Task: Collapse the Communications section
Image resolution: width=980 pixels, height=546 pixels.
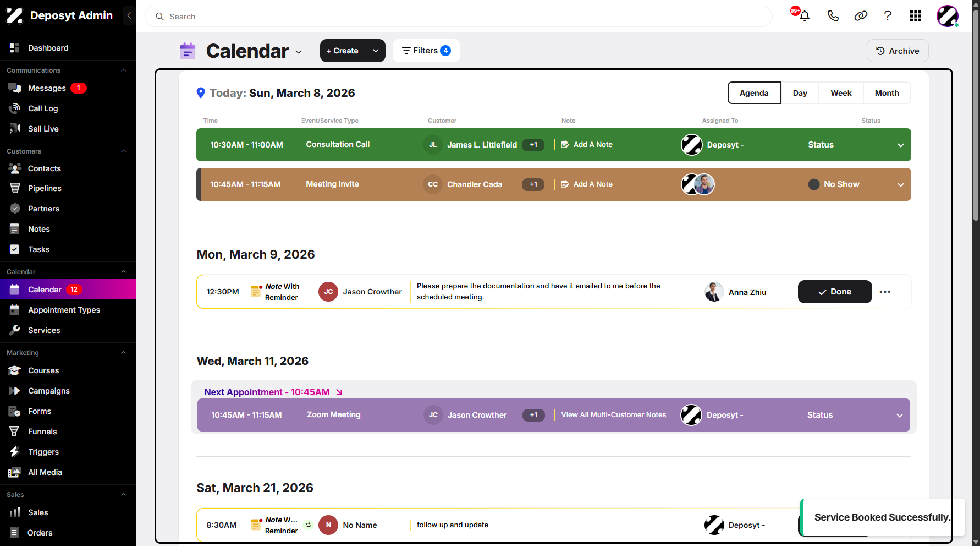Action: click(x=123, y=70)
